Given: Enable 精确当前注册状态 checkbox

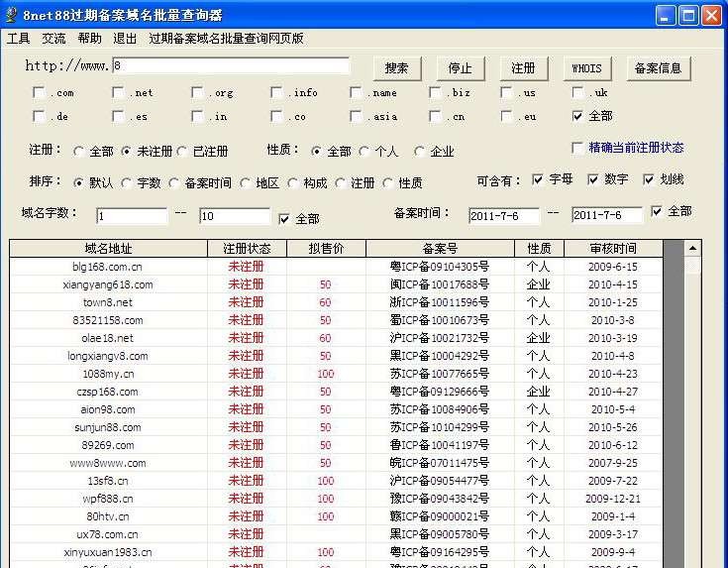Looking at the screenshot, I should (x=577, y=148).
